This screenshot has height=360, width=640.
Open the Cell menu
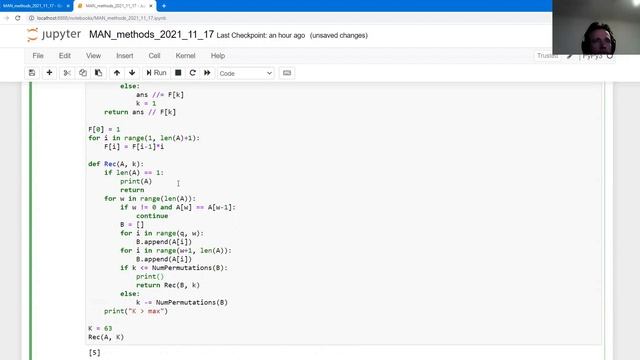(154, 56)
